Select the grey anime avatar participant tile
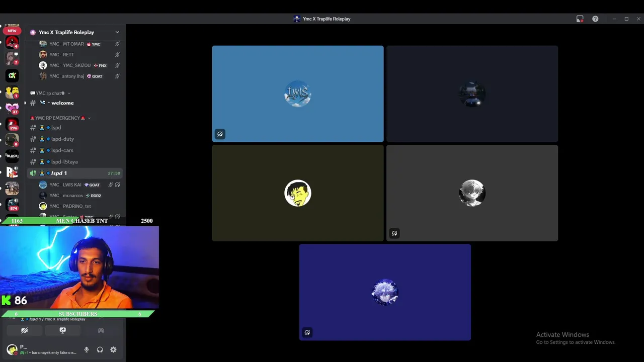The width and height of the screenshot is (644, 362). (472, 193)
